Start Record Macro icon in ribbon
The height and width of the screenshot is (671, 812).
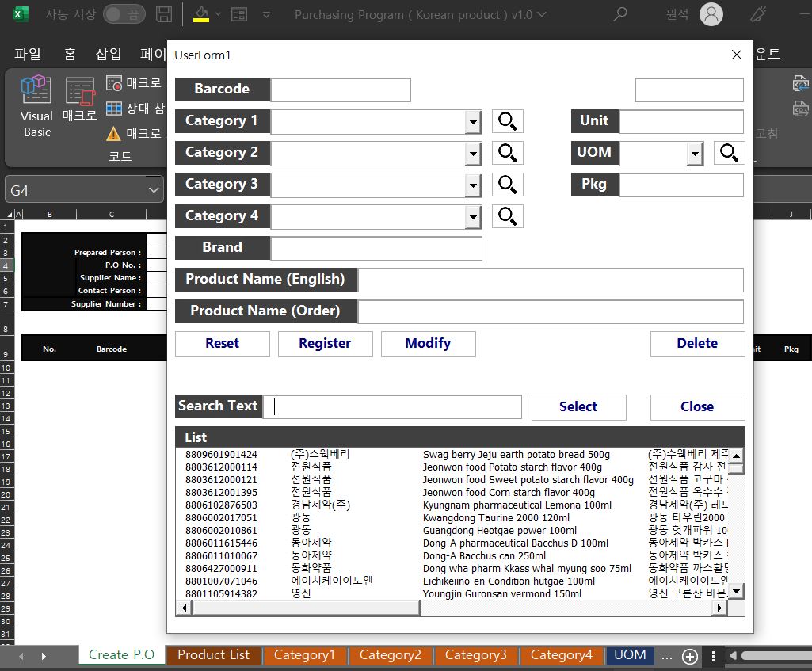pos(113,83)
